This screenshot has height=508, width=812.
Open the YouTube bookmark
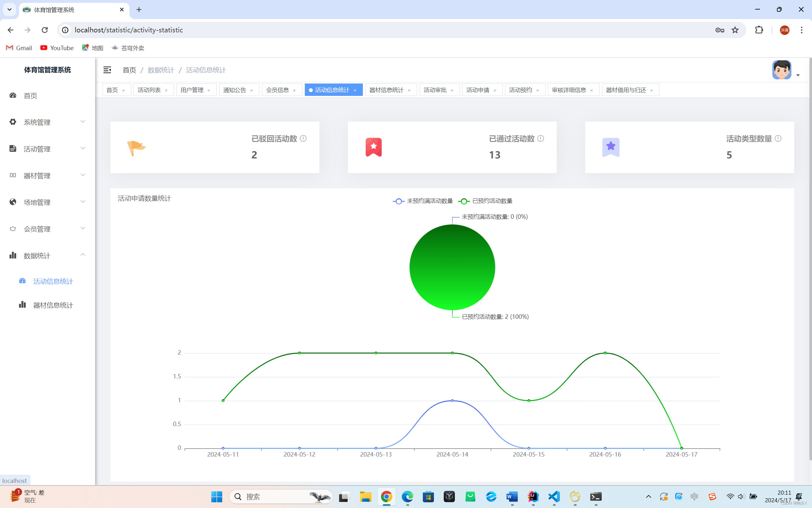[57, 48]
